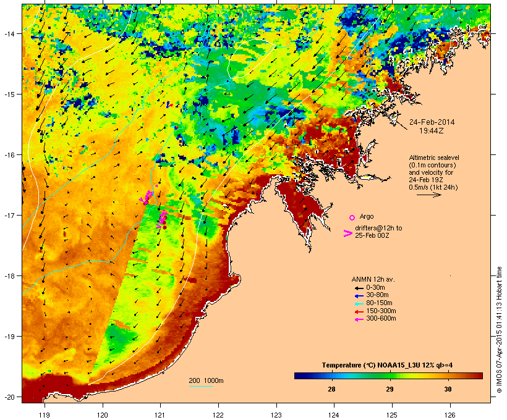Click the cyan 80-150m legend arrow
Viewport: 507px width, 420px height.
[359, 304]
